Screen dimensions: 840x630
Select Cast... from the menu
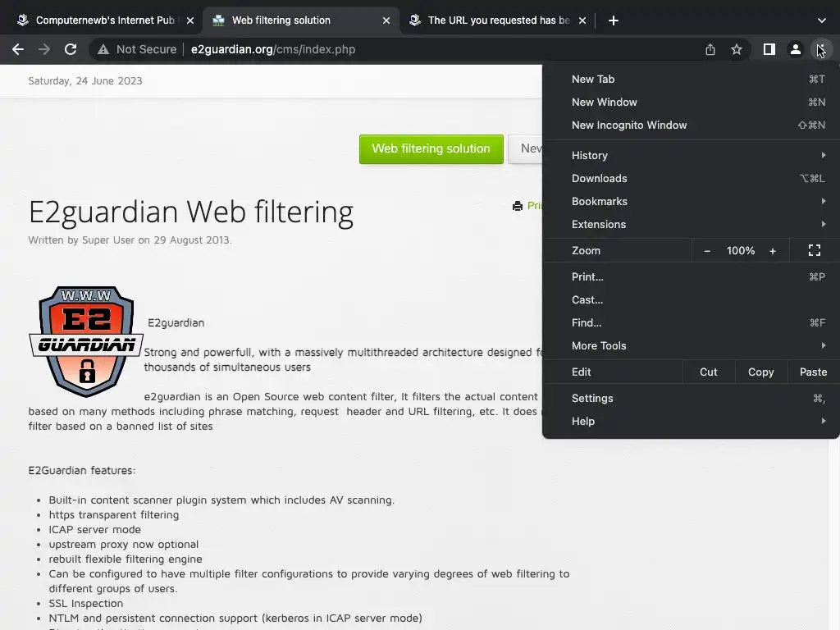[x=691, y=300]
